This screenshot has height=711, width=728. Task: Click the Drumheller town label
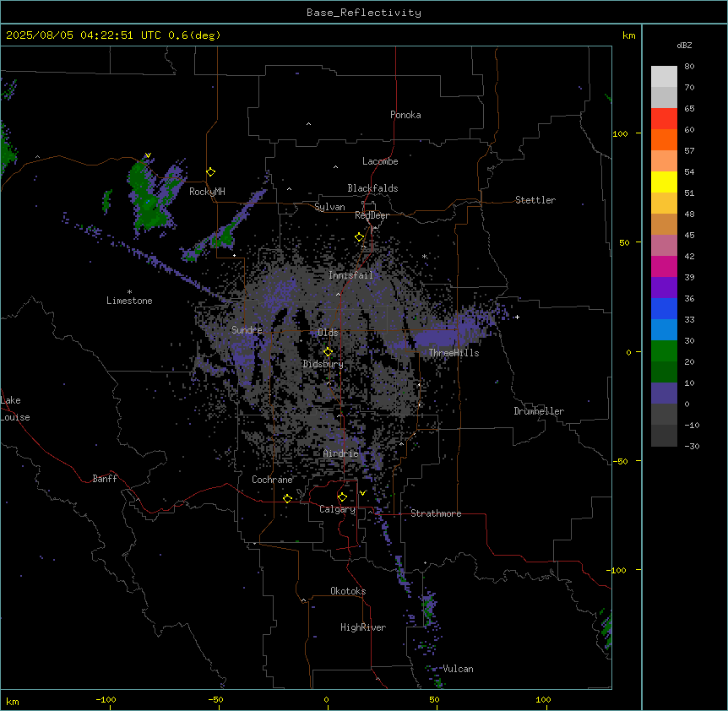tap(539, 411)
